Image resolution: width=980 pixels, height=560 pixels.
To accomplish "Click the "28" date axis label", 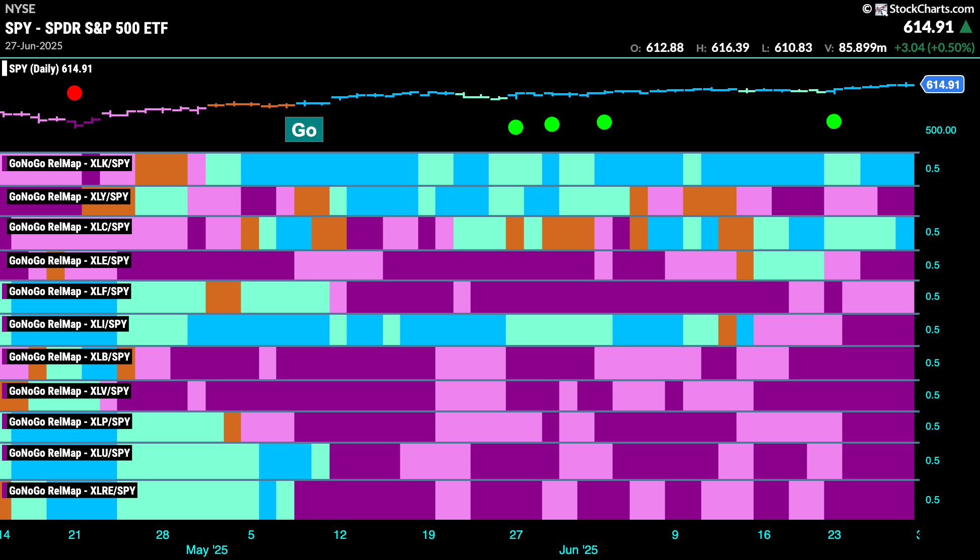I will coord(163,534).
